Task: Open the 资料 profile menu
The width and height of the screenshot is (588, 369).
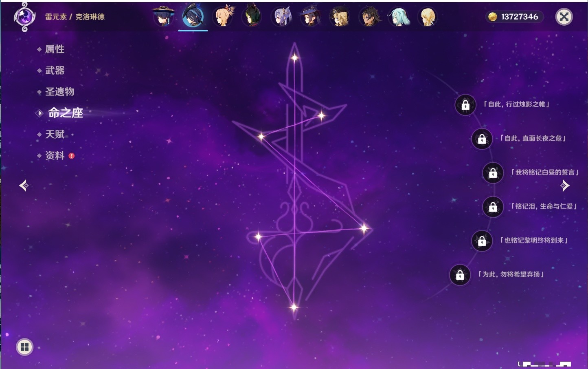Action: point(55,155)
